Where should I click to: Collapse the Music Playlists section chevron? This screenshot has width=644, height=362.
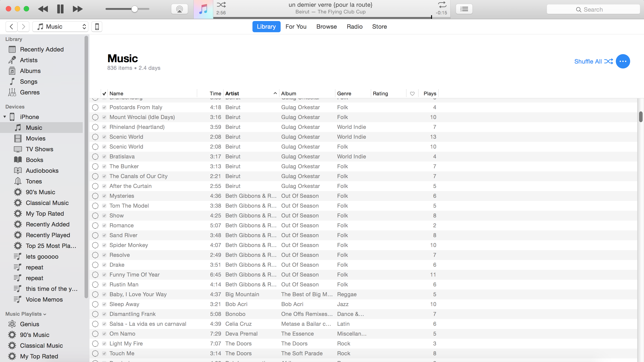[x=45, y=314]
